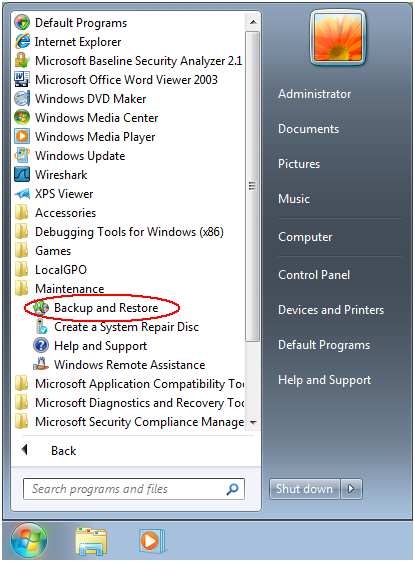The width and height of the screenshot is (415, 562).
Task: Open Create a System Repair Disc
Action: [127, 327]
